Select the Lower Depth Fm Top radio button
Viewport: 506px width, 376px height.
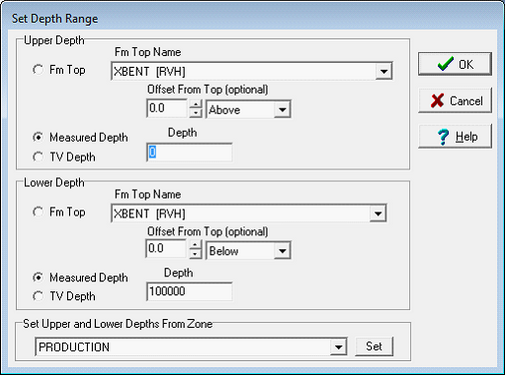[x=38, y=212]
